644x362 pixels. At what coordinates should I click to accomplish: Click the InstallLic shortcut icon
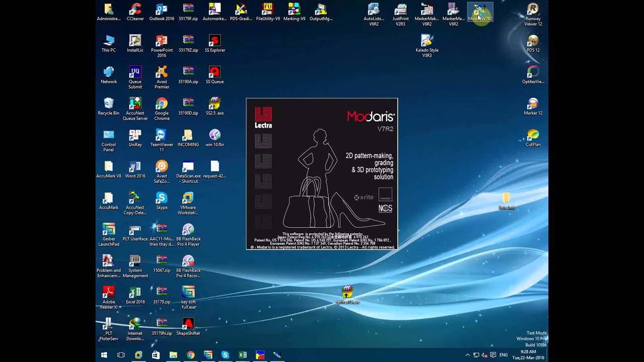pyautogui.click(x=135, y=44)
